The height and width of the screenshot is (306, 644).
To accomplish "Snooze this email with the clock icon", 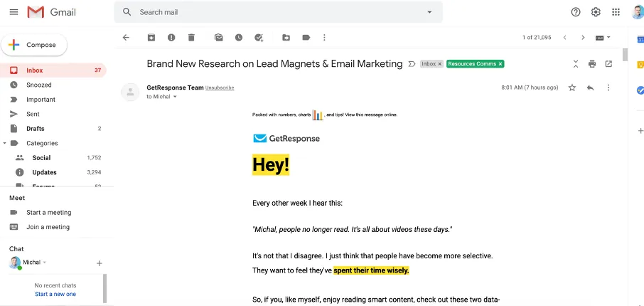I will tap(239, 37).
